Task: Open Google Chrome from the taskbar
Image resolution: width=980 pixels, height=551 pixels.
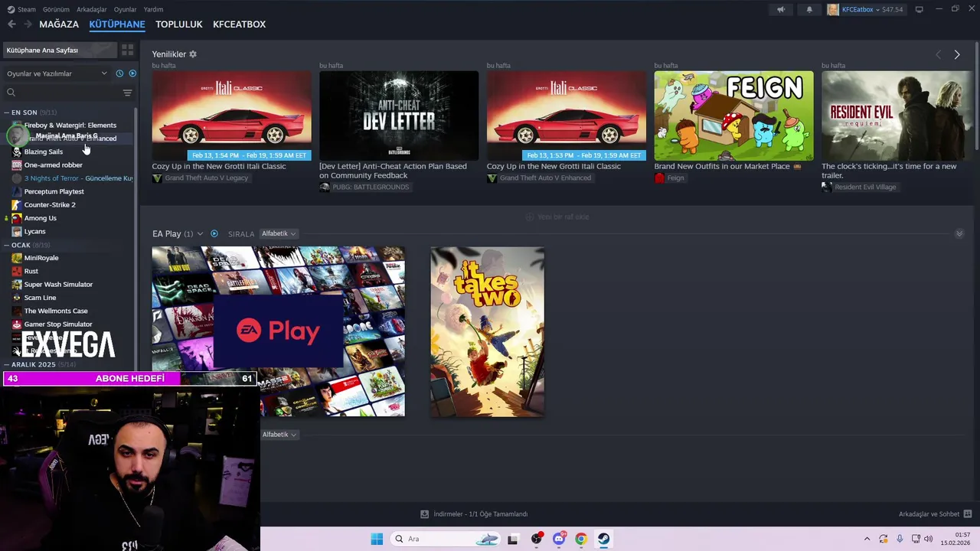Action: (x=581, y=539)
